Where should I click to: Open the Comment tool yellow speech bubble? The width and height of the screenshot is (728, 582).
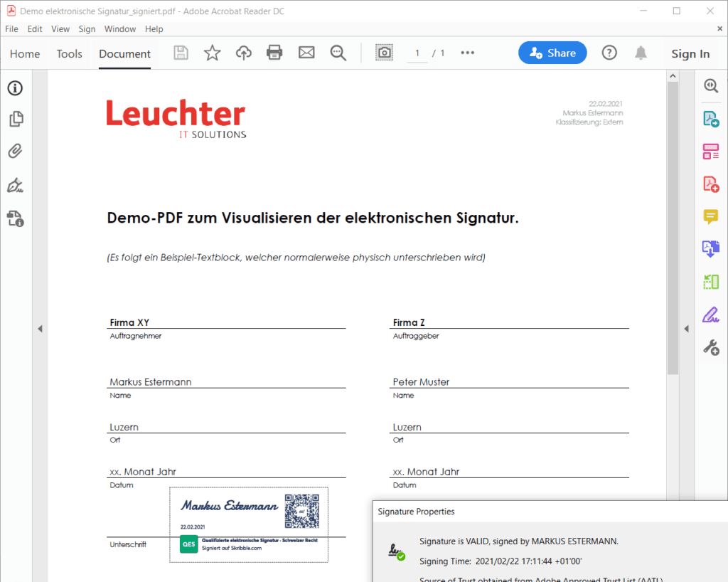coord(711,216)
